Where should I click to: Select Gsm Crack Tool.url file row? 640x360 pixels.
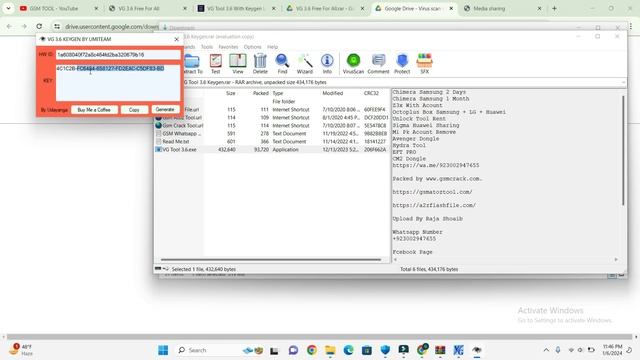272,126
